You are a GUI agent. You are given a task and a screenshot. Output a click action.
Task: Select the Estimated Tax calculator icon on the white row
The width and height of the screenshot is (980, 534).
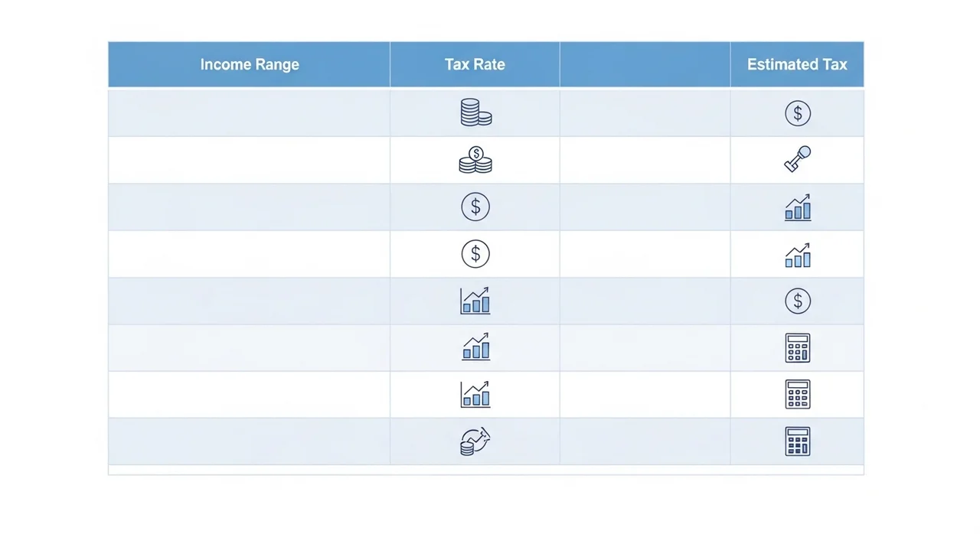click(x=798, y=394)
